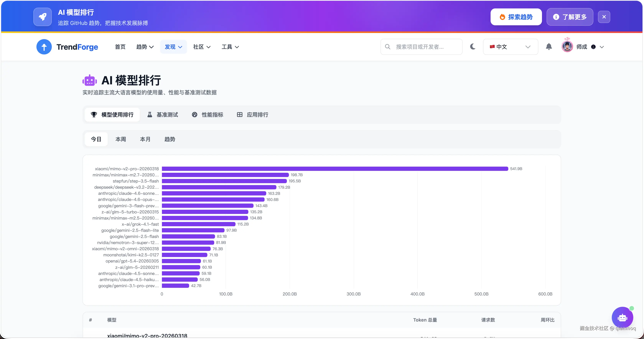This screenshot has height=339, width=644.
Task: Switch to the 趋势 time filter
Action: (x=170, y=139)
